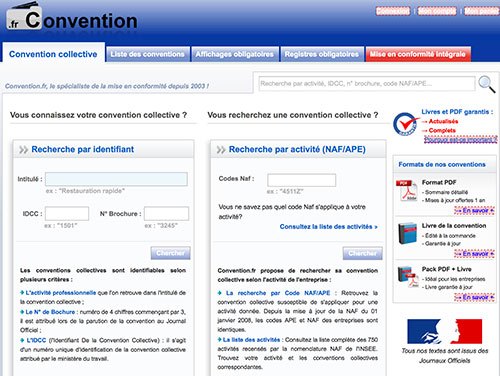Click the Livres et PDF garantis text

457,112
